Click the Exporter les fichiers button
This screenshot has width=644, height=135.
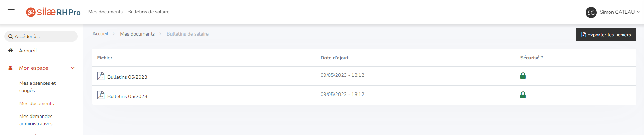click(x=606, y=35)
